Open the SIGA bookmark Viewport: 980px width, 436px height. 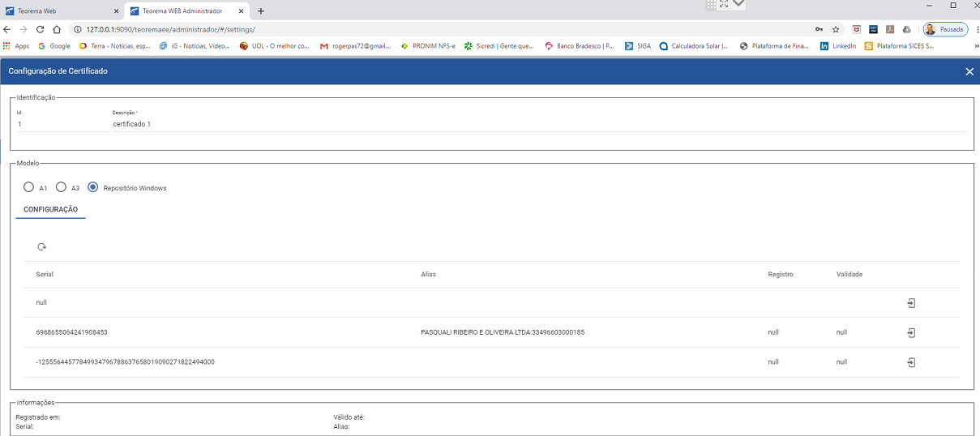click(638, 46)
